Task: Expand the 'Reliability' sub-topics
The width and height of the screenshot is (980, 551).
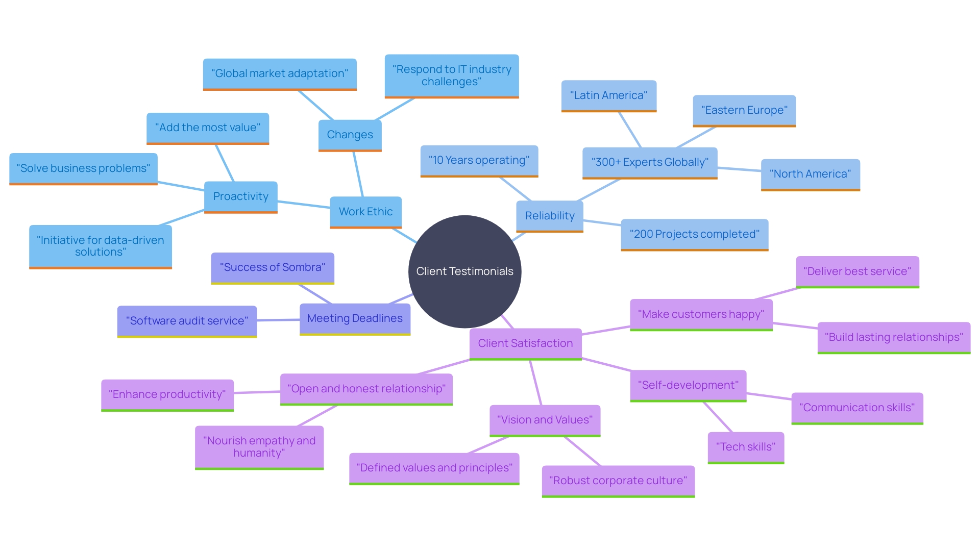Action: 552,215
